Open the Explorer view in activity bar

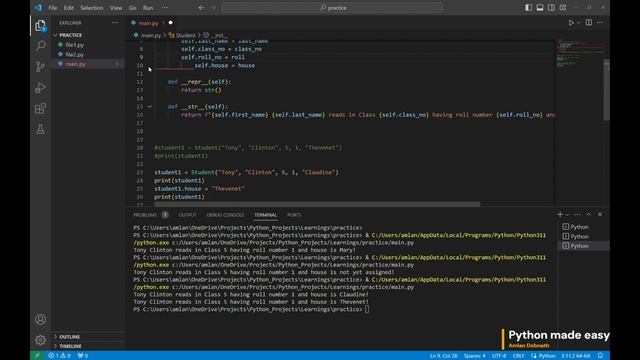pos(40,26)
